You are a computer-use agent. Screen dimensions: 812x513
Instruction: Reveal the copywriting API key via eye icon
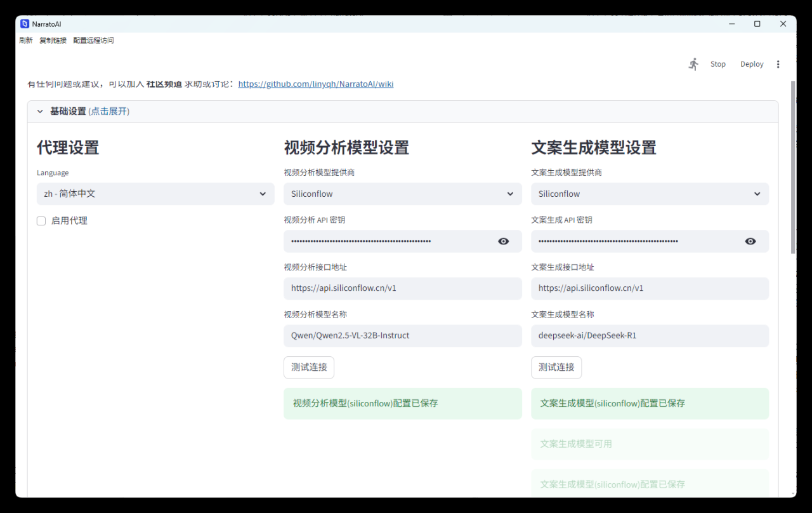[750, 241]
